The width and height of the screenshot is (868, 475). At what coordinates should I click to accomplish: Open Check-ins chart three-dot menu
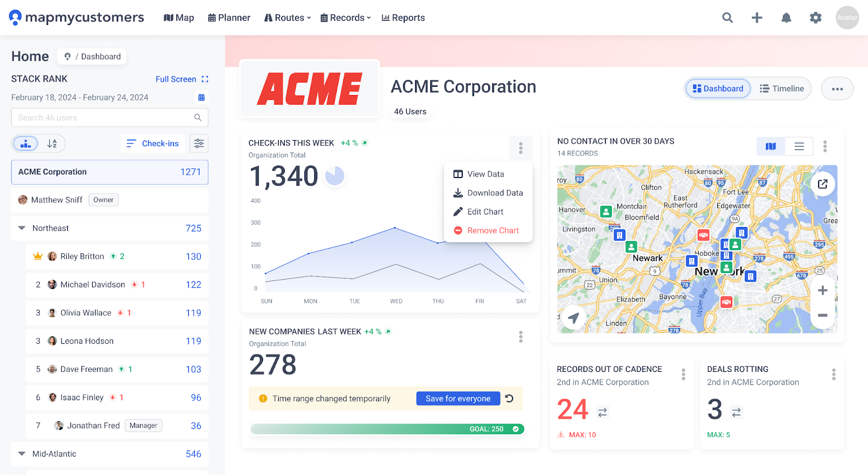click(x=521, y=148)
